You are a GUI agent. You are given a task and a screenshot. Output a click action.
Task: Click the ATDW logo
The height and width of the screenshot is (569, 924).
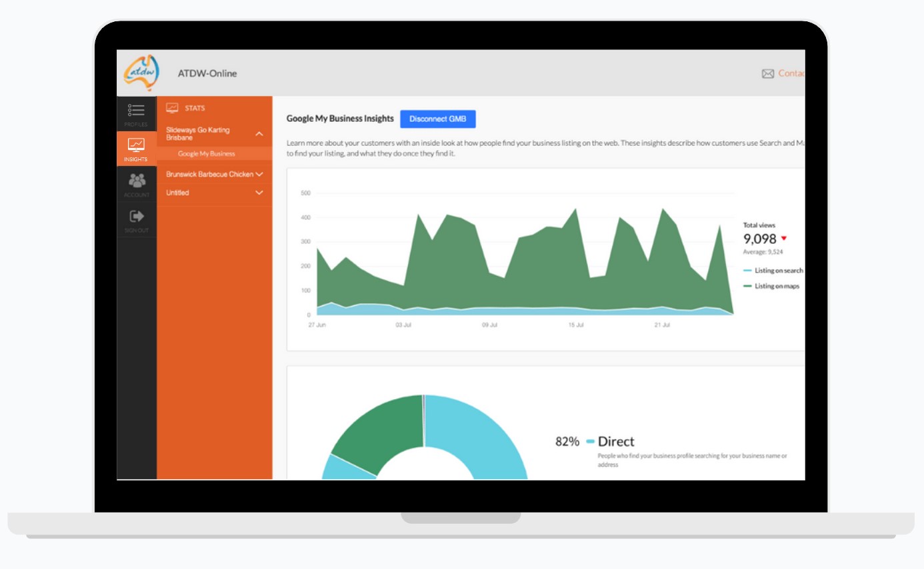pyautogui.click(x=141, y=73)
